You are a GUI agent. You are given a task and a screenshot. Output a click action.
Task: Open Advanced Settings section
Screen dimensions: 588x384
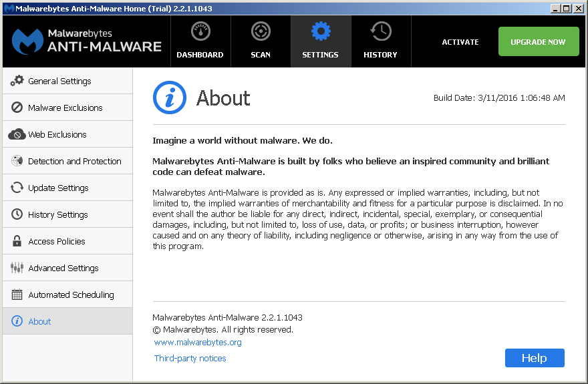tap(63, 268)
